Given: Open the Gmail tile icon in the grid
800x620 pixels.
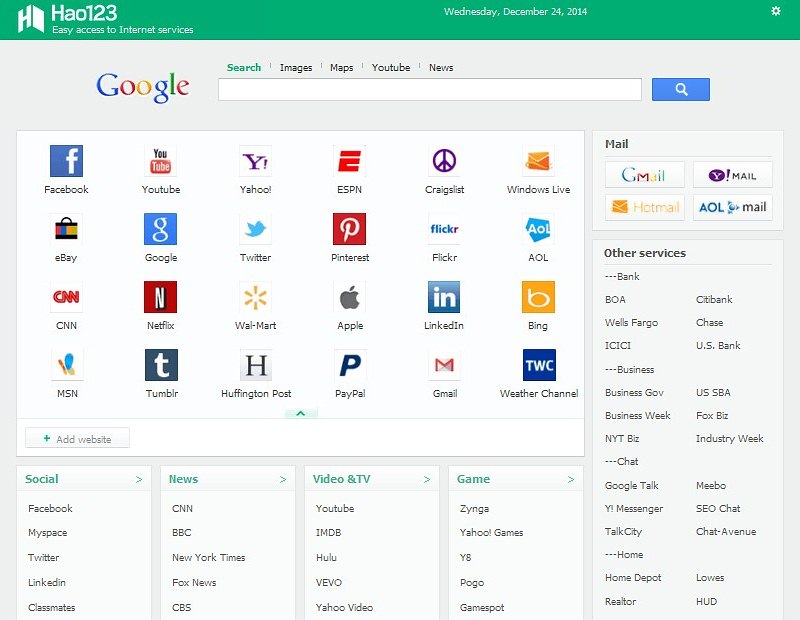Looking at the screenshot, I should 444,365.
